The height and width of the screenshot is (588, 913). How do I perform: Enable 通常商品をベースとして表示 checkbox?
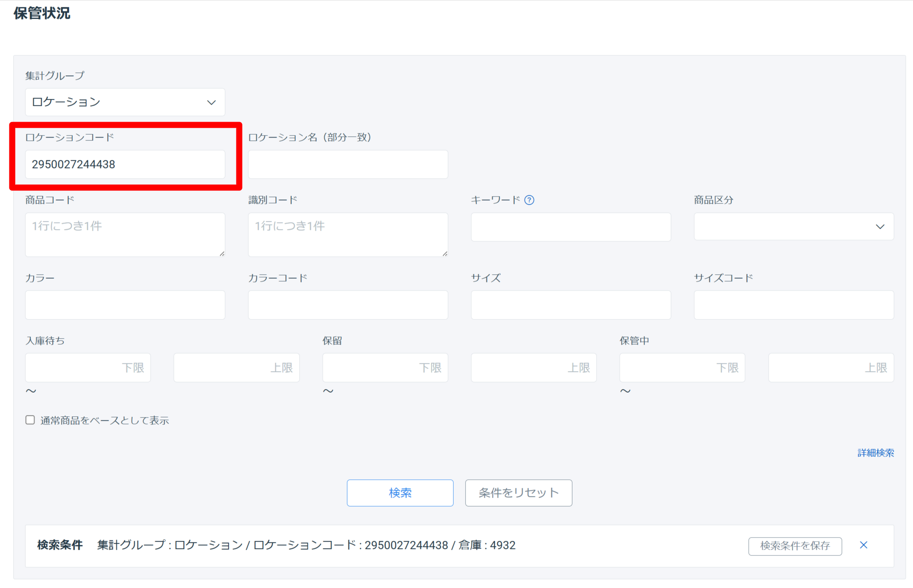[30, 420]
